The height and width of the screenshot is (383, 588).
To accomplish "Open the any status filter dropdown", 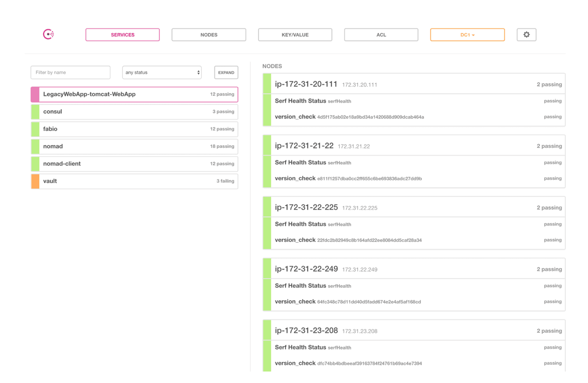I will [162, 72].
